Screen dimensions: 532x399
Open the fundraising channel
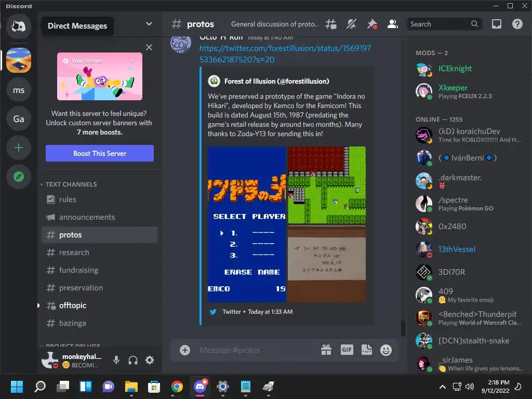click(x=100, y=270)
